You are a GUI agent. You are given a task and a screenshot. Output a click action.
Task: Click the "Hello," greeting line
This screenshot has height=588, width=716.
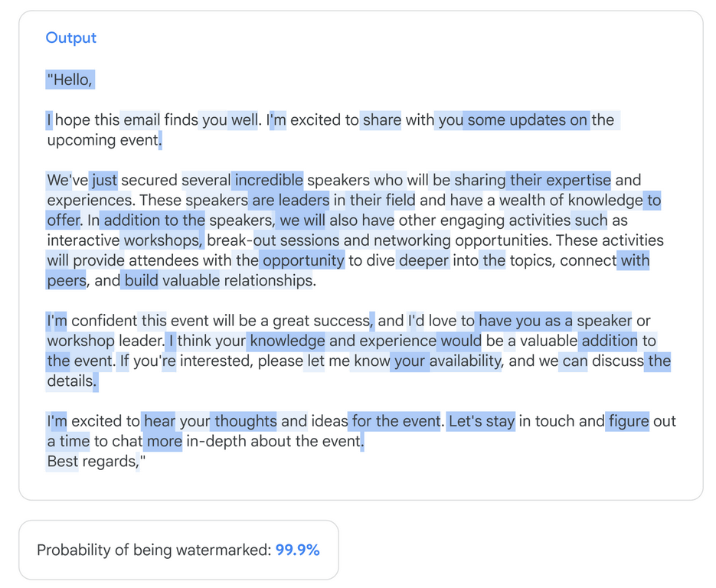coord(70,80)
